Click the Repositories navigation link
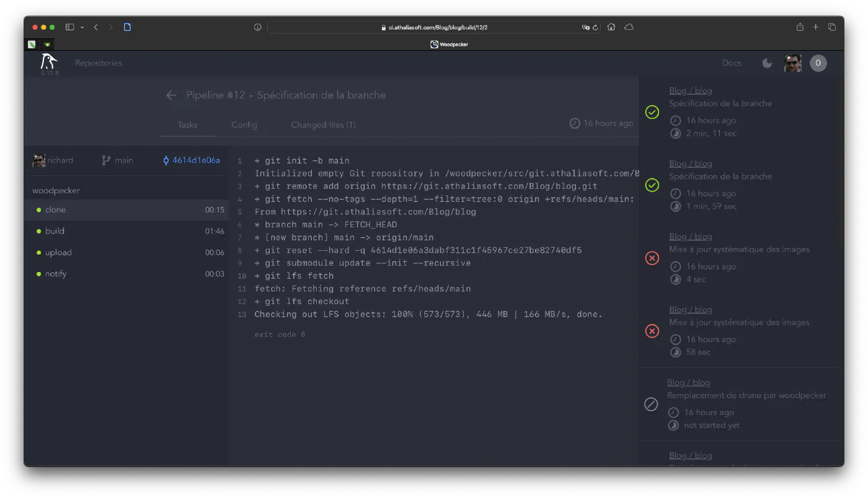This screenshot has height=498, width=868. (99, 63)
